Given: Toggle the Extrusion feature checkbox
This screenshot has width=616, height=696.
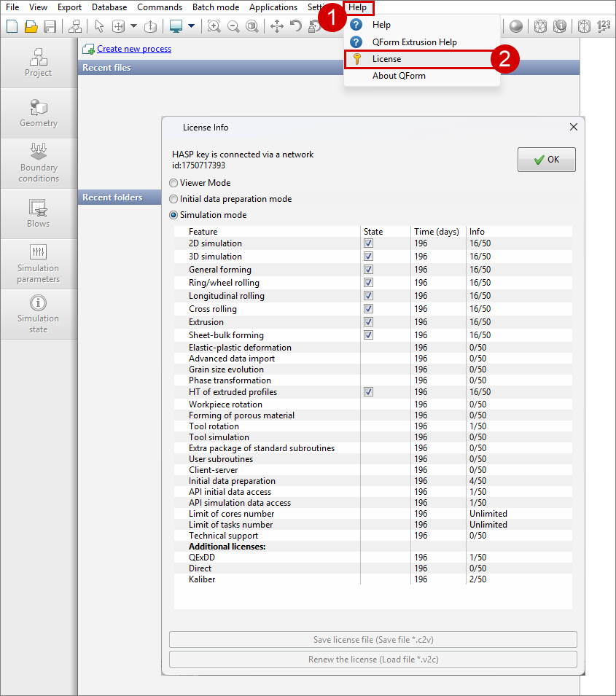Looking at the screenshot, I should pos(368,322).
